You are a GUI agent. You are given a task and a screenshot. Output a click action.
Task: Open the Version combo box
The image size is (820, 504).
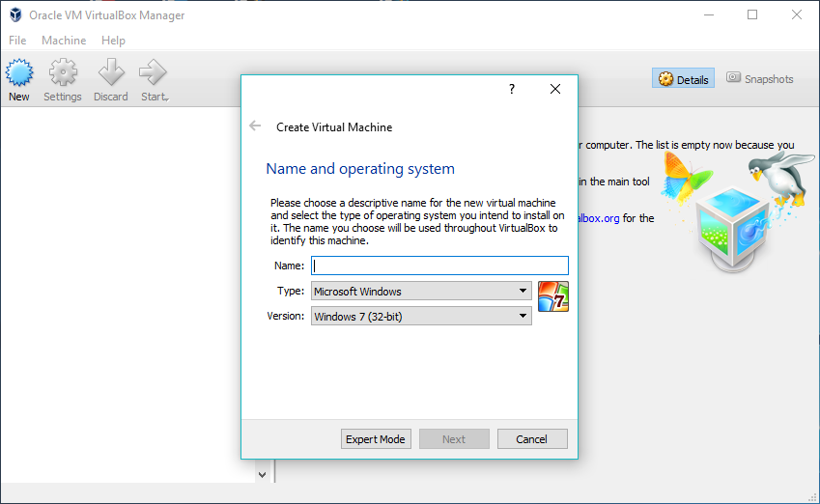point(421,316)
